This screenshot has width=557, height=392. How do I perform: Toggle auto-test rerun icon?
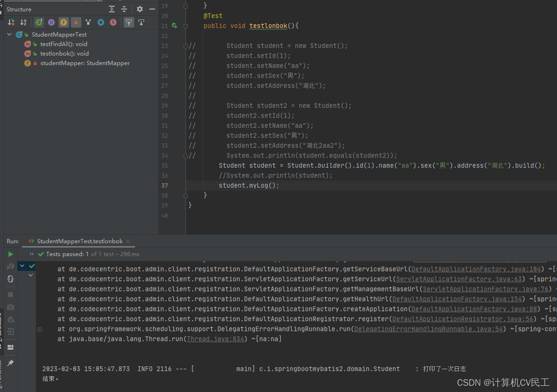point(10,279)
